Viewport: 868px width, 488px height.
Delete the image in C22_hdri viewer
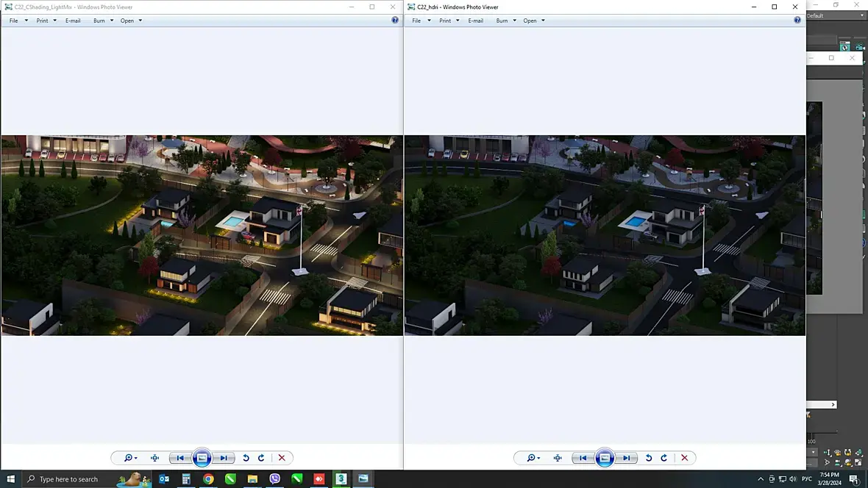685,458
